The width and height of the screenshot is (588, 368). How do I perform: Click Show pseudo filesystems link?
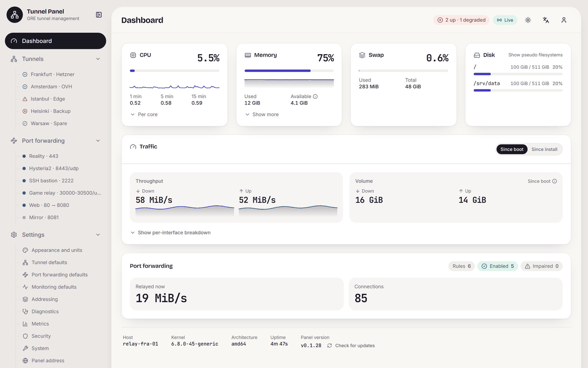click(x=535, y=55)
